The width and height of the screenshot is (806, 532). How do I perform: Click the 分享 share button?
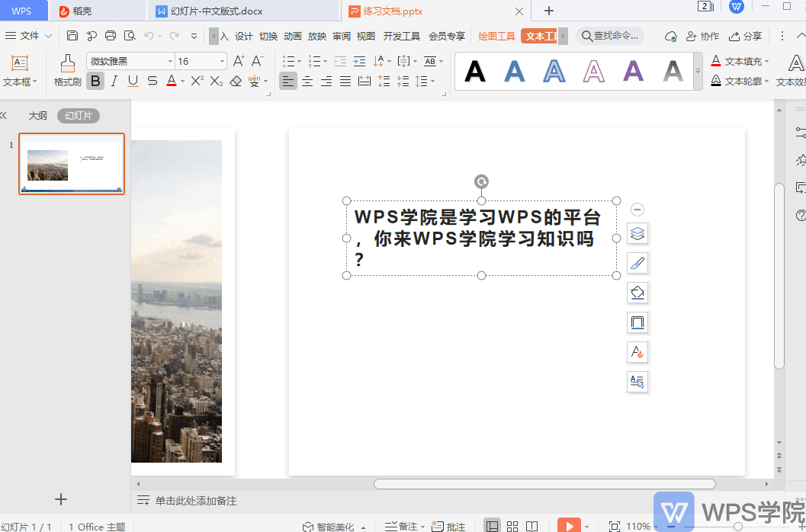pyautogui.click(x=745, y=37)
